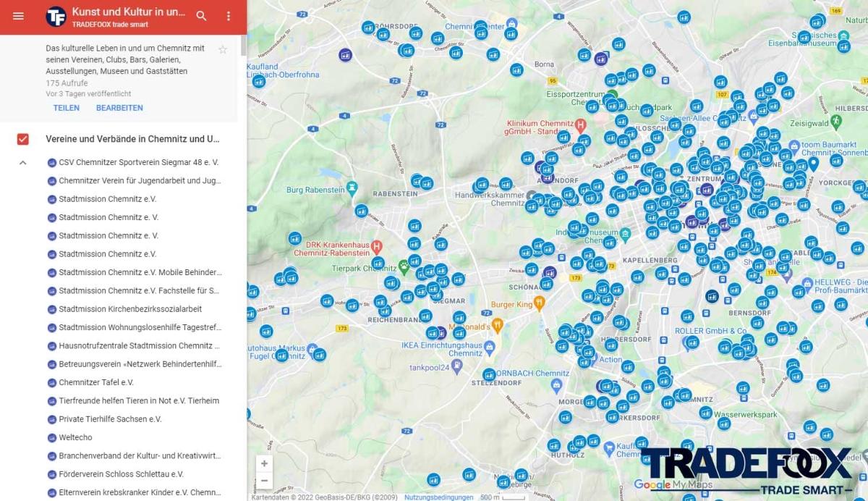Open the hamburger menu
Image resolution: width=868 pixels, height=501 pixels.
[x=18, y=16]
